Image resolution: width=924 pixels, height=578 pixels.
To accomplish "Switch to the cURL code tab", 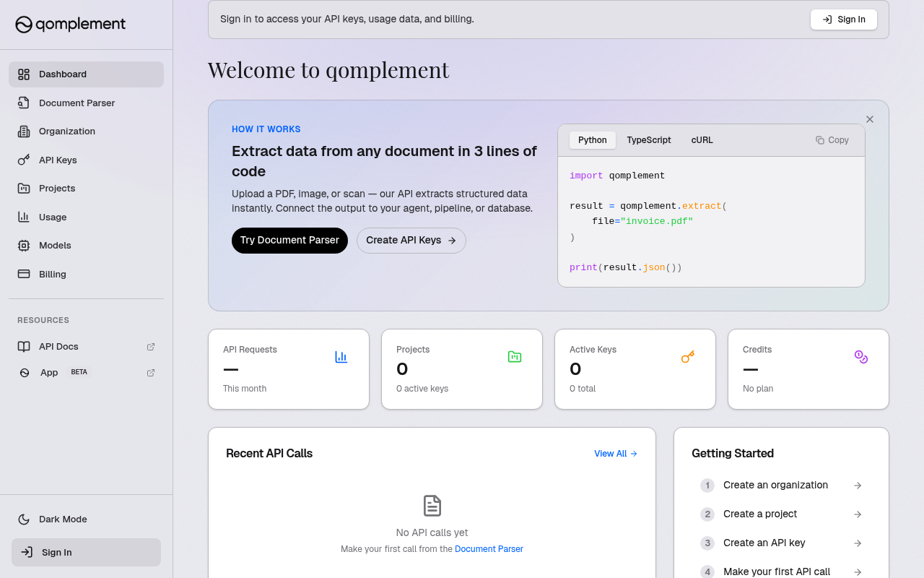I will 702,140.
